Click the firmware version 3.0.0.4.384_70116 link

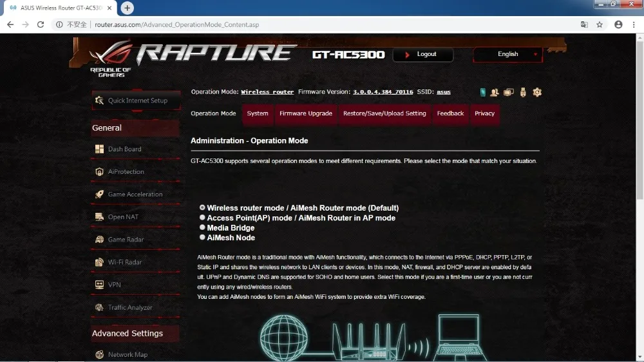[x=383, y=92]
